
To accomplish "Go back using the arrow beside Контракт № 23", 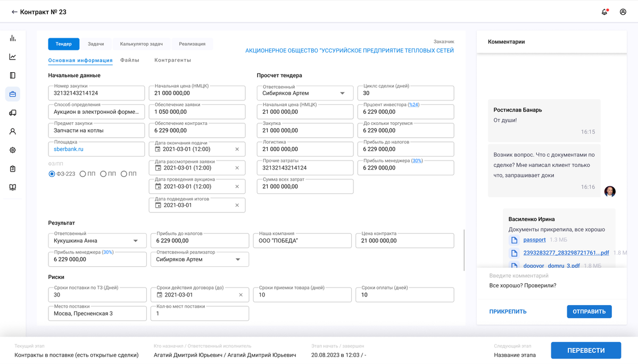I will (14, 12).
